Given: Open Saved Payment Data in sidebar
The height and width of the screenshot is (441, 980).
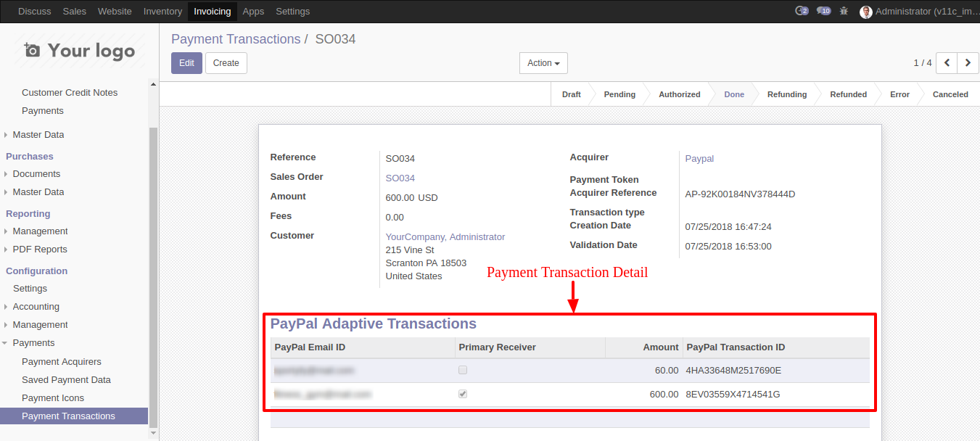Looking at the screenshot, I should pyautogui.click(x=66, y=380).
